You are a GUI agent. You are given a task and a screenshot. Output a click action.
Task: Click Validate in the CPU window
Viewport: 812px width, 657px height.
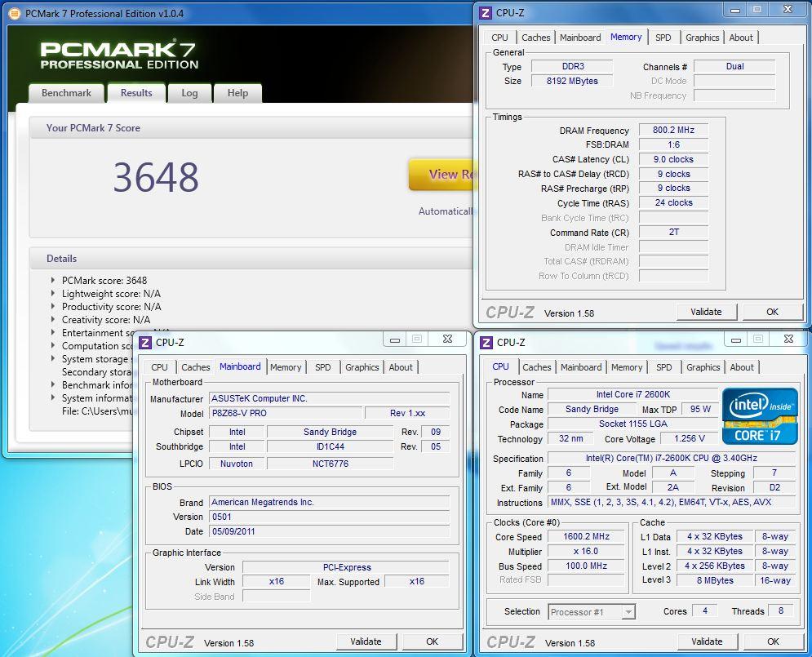[707, 641]
